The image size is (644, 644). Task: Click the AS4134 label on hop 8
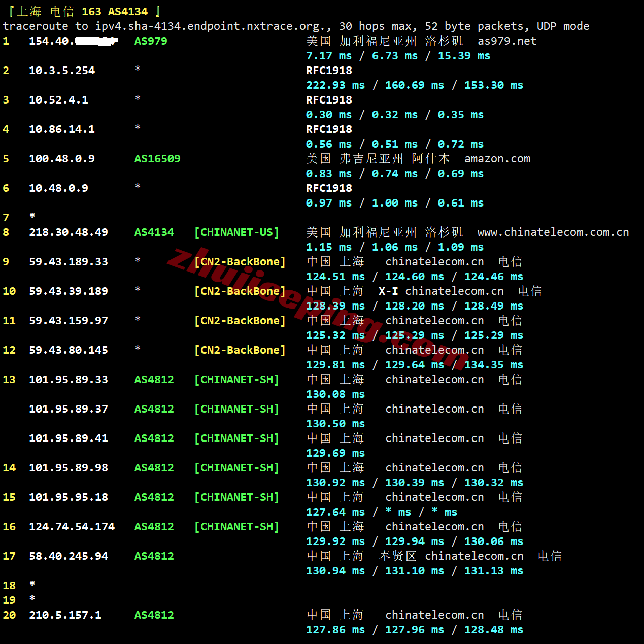point(154,232)
